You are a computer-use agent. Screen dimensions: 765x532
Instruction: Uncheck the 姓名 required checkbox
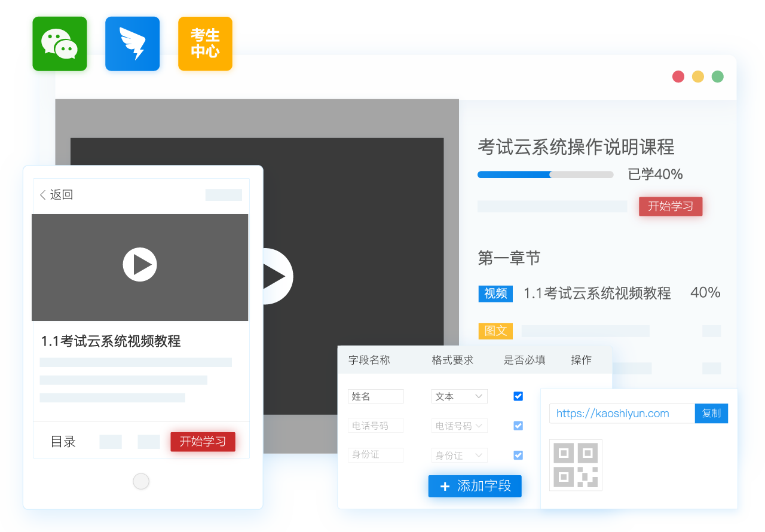518,396
